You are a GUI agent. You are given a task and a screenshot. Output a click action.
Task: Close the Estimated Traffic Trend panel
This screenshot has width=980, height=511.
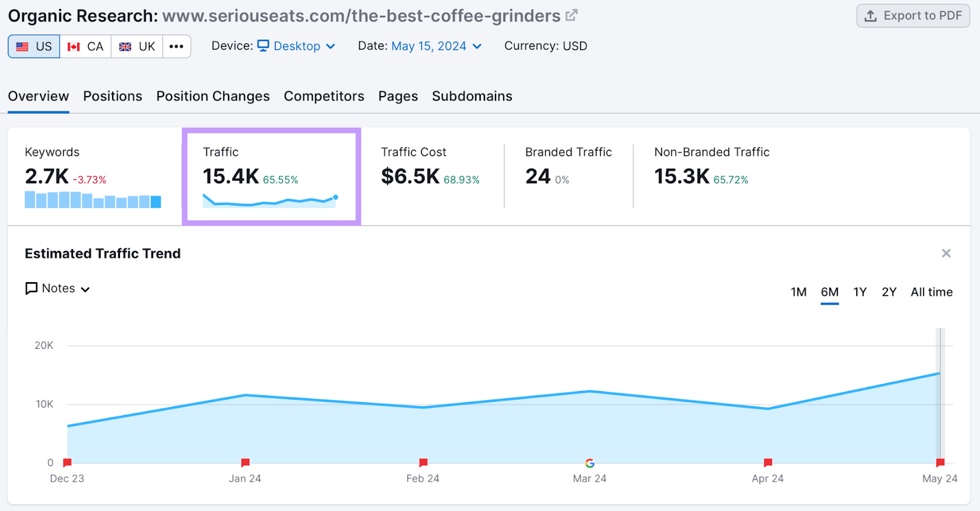pos(946,253)
